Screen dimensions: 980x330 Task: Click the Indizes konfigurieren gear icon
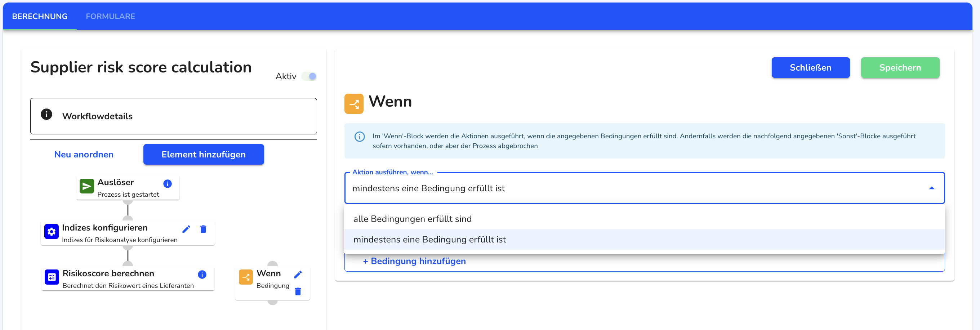(52, 232)
